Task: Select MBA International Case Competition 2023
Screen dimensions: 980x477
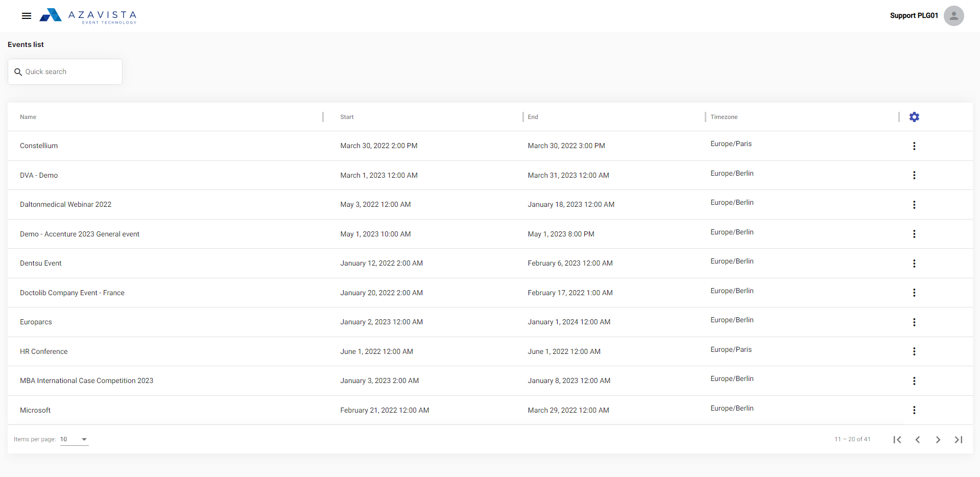Action: 86,381
